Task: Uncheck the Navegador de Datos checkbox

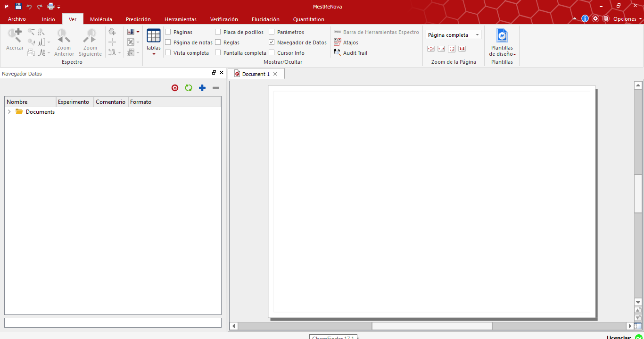Action: [272, 42]
